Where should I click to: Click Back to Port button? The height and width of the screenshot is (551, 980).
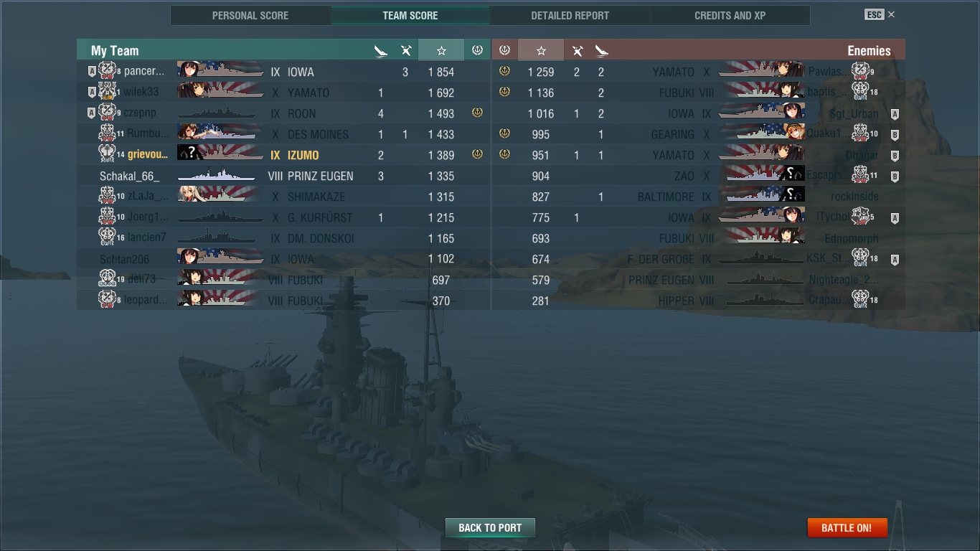point(490,527)
